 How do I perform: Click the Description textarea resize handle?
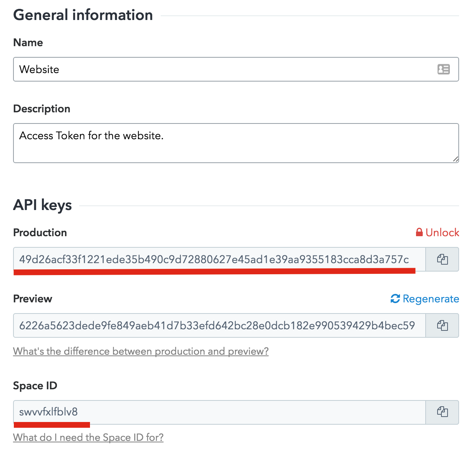455,159
